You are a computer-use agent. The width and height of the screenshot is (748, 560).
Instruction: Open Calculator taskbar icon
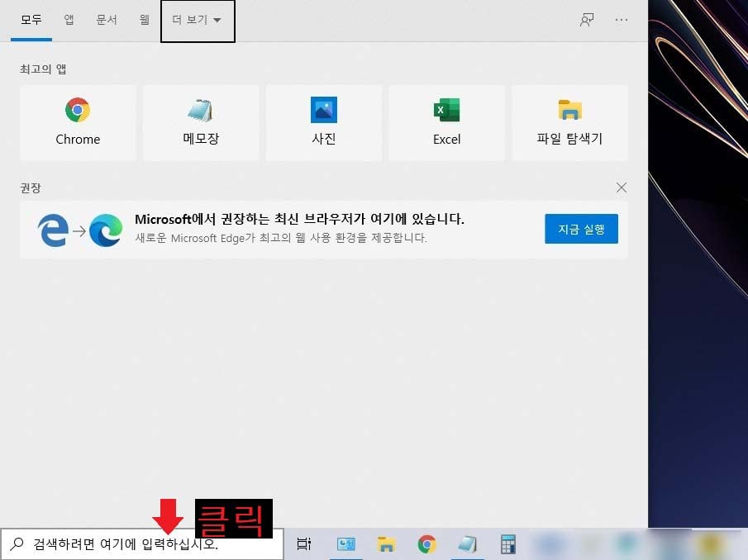pyautogui.click(x=508, y=543)
